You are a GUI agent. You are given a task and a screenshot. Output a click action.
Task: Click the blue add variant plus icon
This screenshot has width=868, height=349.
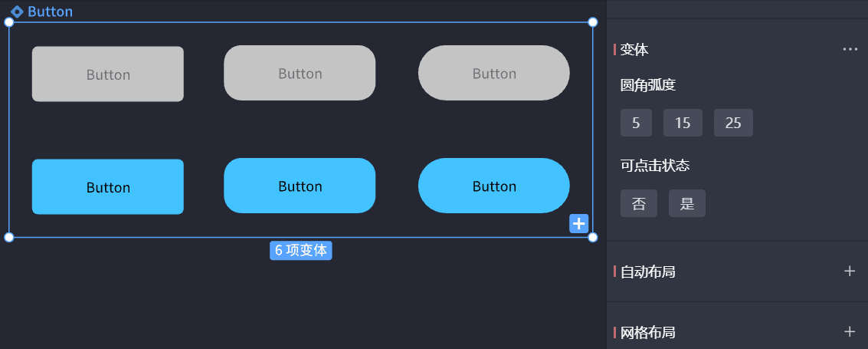[578, 223]
